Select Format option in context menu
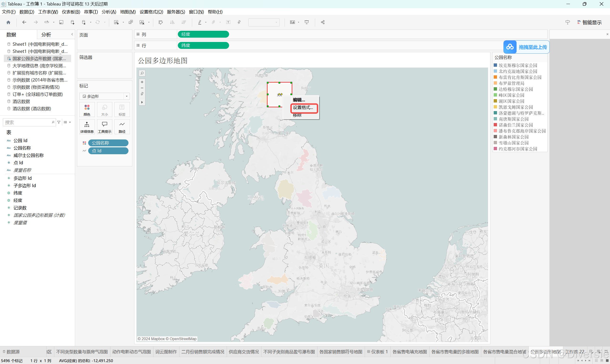The image size is (610, 364). [x=303, y=108]
